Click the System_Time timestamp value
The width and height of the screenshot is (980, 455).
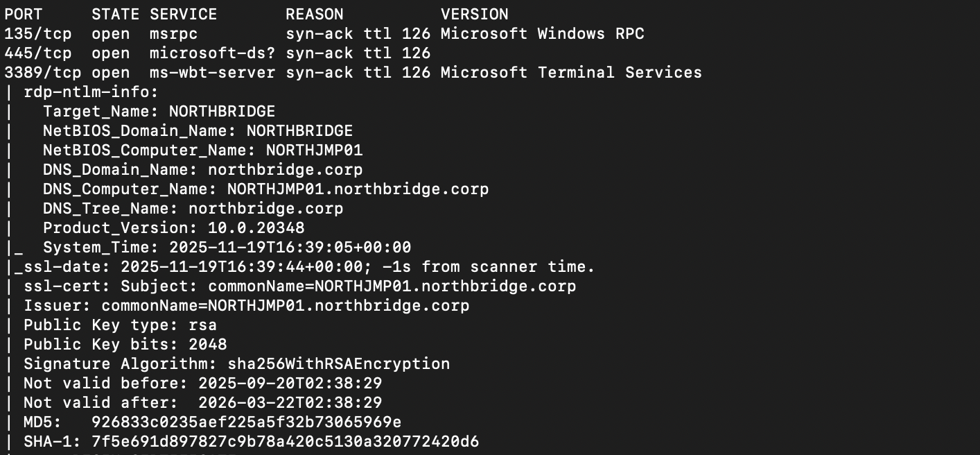[x=290, y=247]
